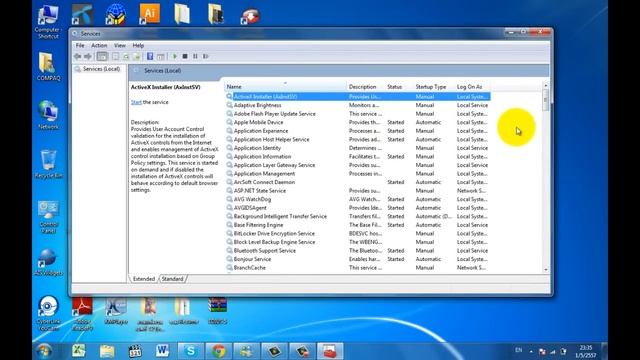Open the file explorer folder taskbar icon
This screenshot has height=360, width=640.
pos(107,351)
